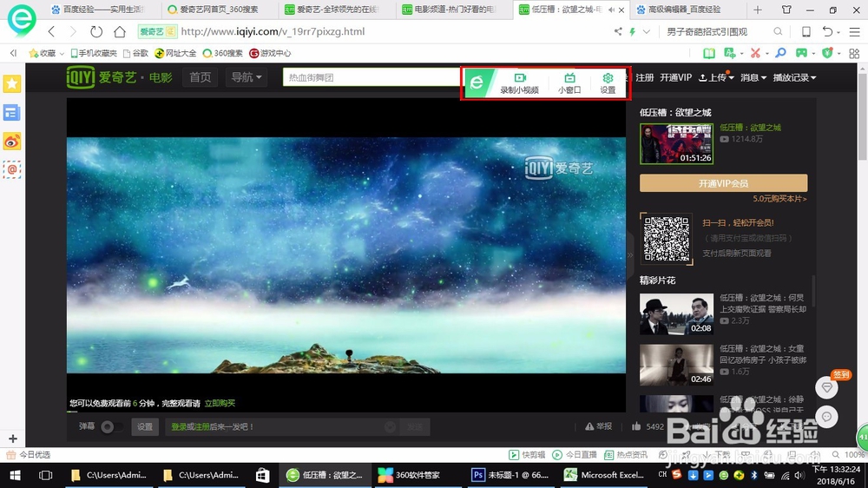Click 录制小视频 record video icon
The width and height of the screenshot is (868, 488).
click(x=519, y=83)
